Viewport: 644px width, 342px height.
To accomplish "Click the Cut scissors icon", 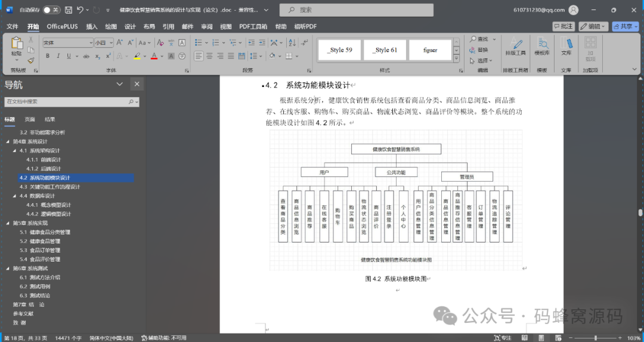I will [x=31, y=40].
